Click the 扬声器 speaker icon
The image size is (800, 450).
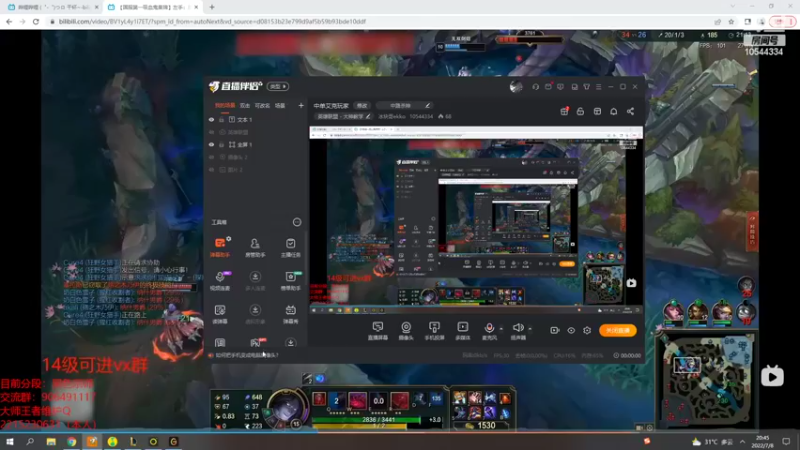pos(518,328)
